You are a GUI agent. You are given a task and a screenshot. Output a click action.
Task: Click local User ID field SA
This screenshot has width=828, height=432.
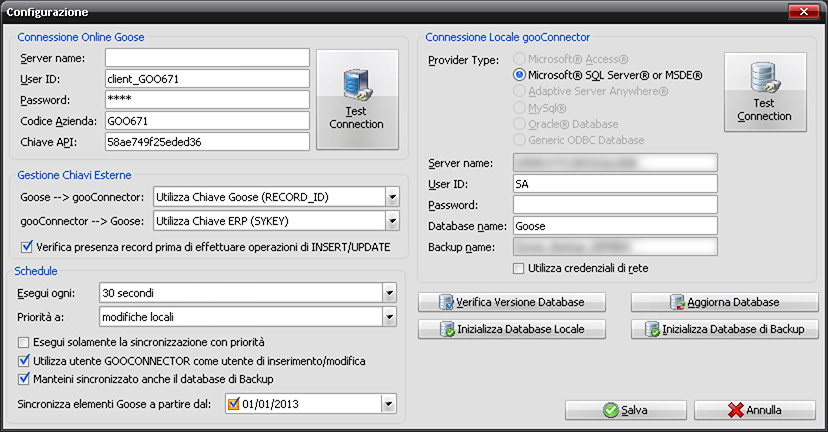coord(615,184)
